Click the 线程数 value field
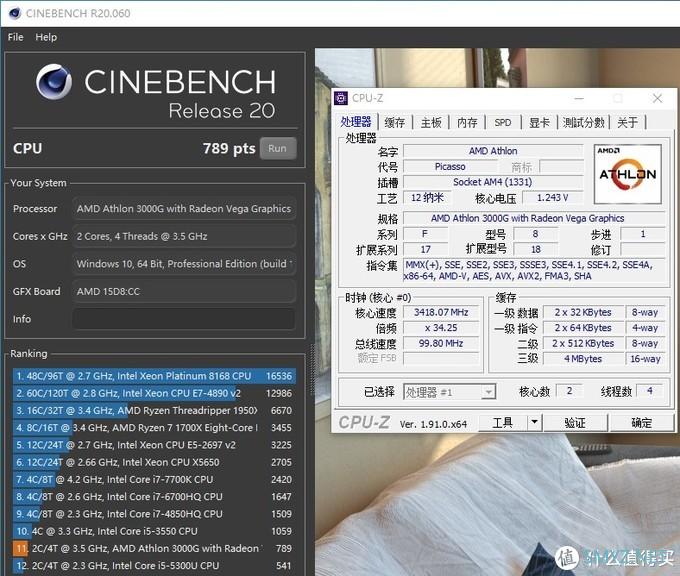Screen dimensions: 680x576 pyautogui.click(x=649, y=391)
